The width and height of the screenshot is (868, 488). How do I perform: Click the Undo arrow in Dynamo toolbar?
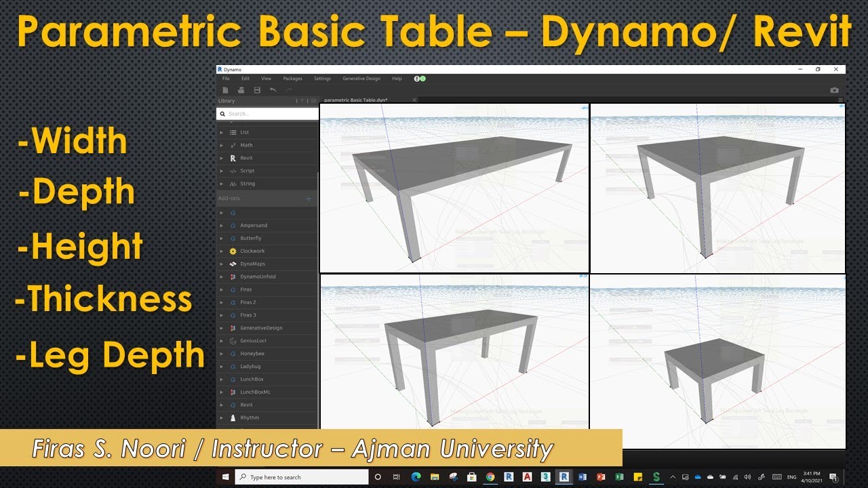(273, 90)
